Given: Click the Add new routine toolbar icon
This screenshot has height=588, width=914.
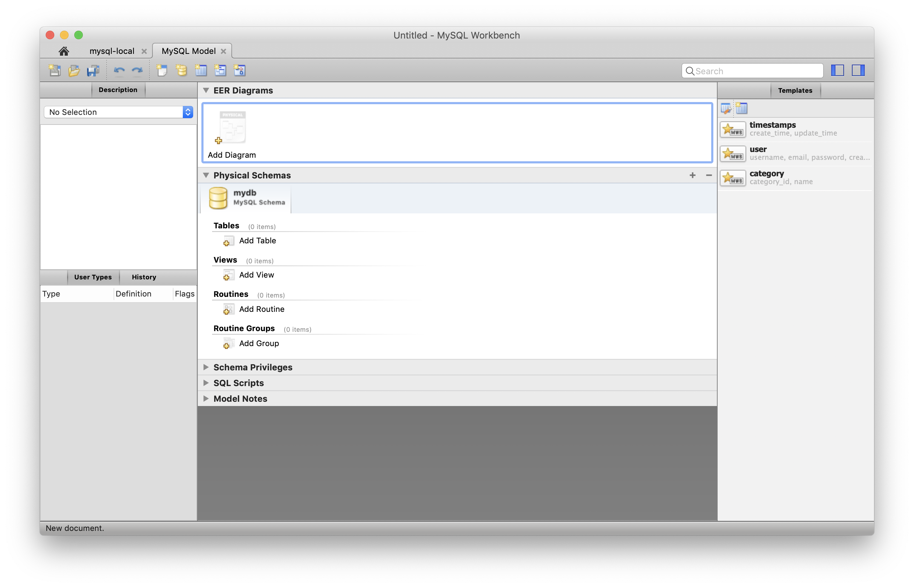Looking at the screenshot, I should (x=240, y=70).
